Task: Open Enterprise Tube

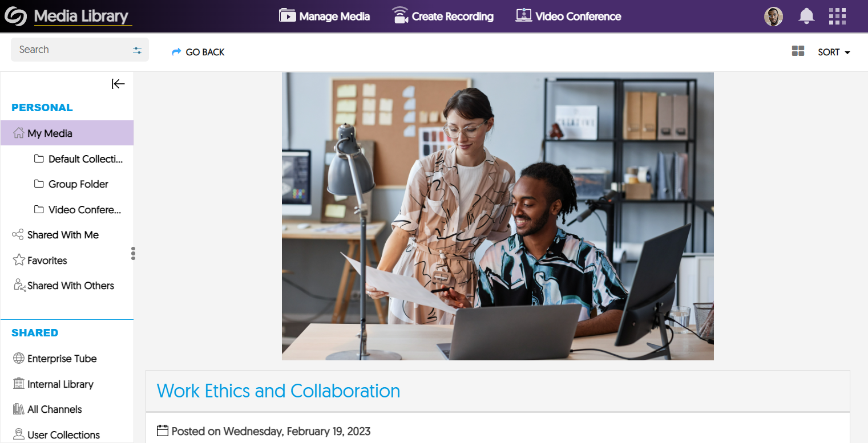Action: coord(55,358)
